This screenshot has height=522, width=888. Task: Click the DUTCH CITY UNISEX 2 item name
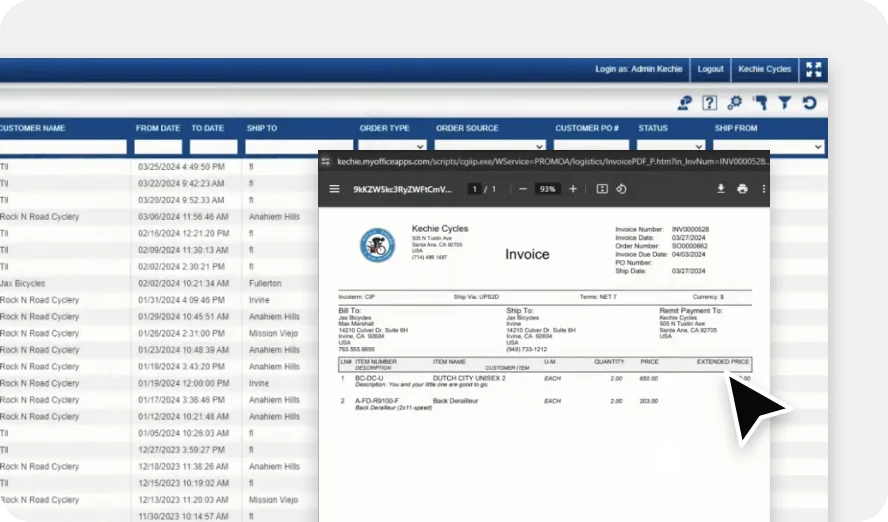[x=469, y=378]
